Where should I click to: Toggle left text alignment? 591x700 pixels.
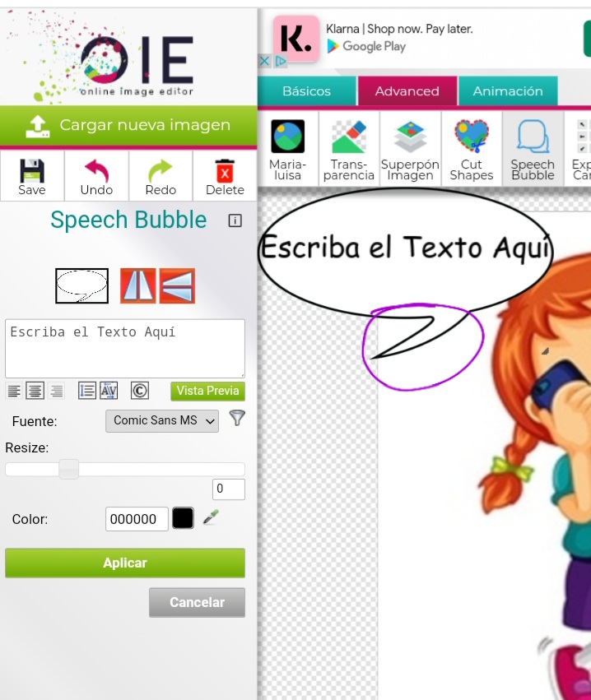(x=14, y=391)
